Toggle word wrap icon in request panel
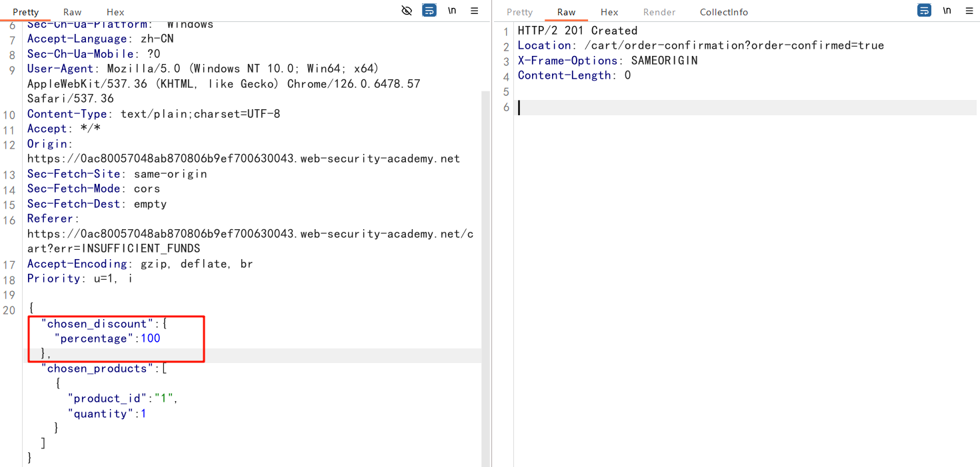 429,11
